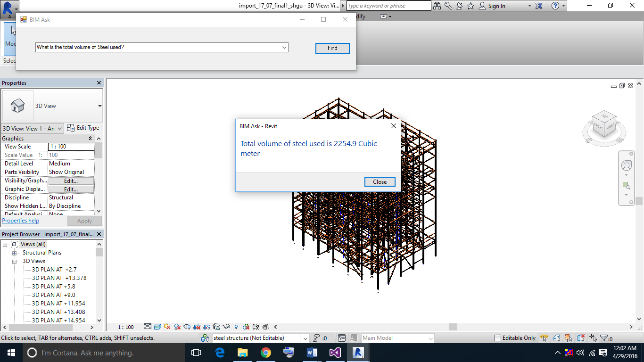This screenshot has width=644, height=362.
Task: Open Google Chrome from the taskbar
Action: pyautogui.click(x=265, y=353)
